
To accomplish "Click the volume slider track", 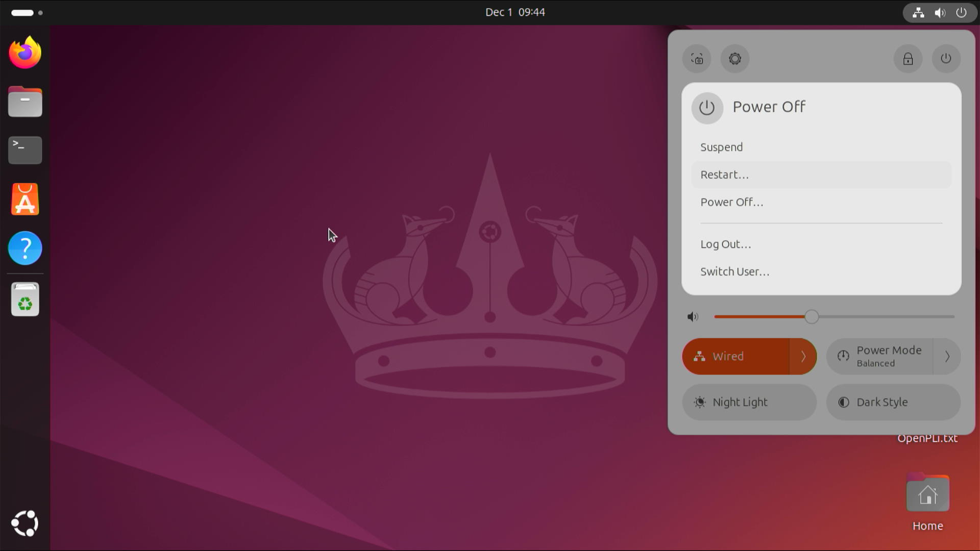I will (883, 317).
